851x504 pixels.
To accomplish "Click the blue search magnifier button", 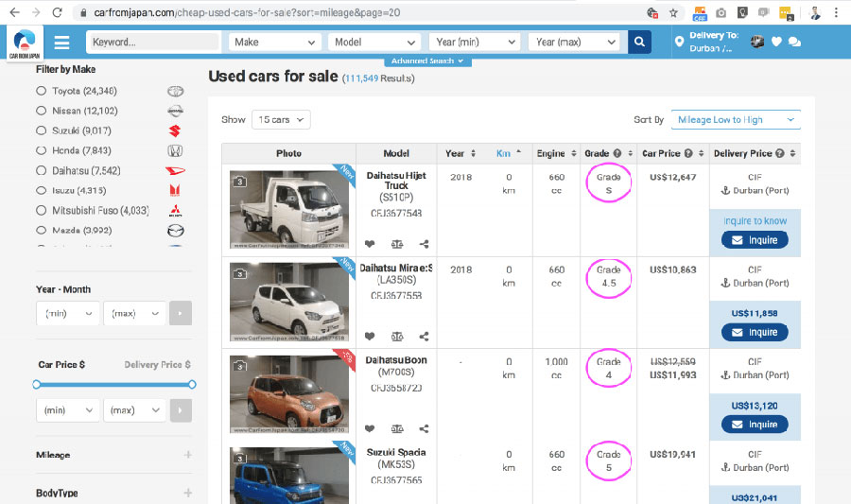I will [640, 42].
